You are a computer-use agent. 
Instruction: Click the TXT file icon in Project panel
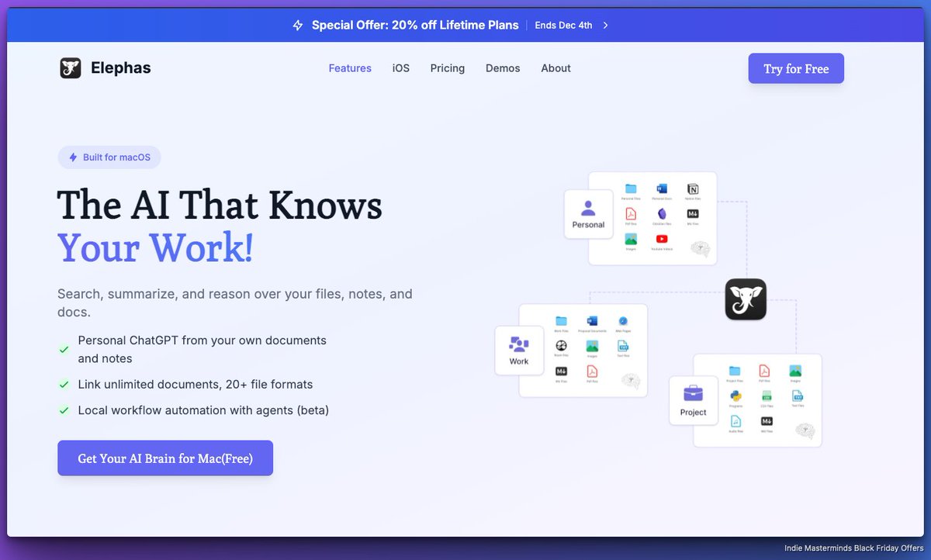pos(797,396)
